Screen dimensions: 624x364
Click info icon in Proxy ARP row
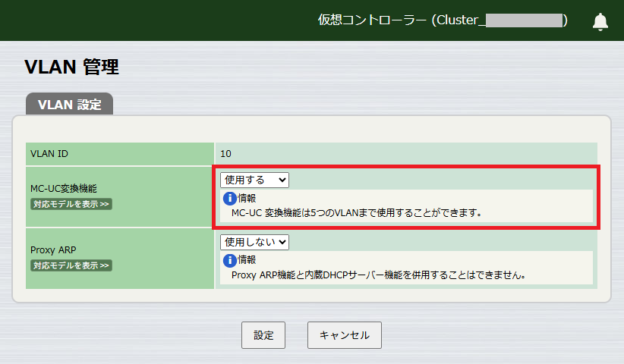coord(229,260)
